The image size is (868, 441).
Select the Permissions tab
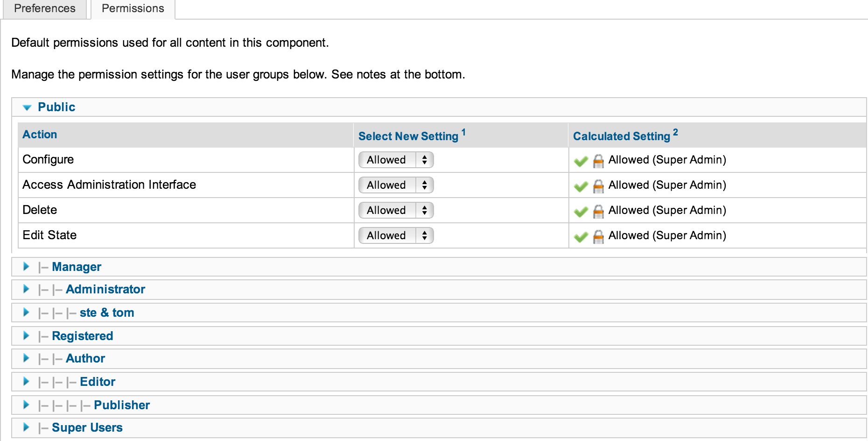point(133,8)
